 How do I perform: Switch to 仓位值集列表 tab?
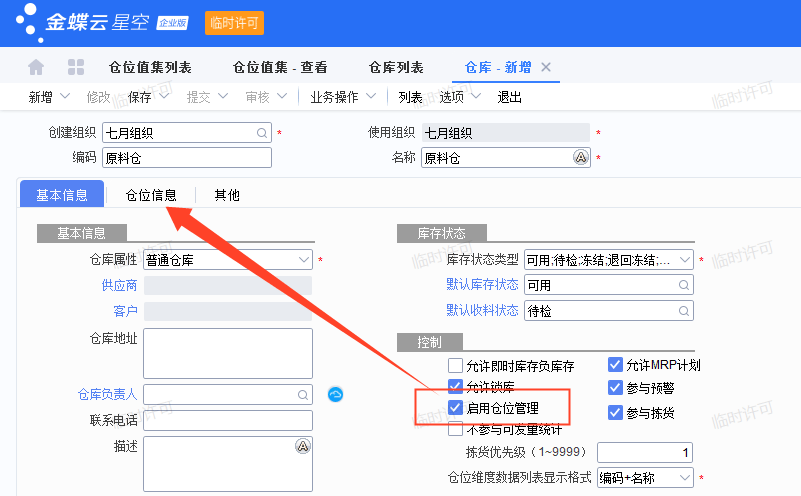click(x=150, y=67)
